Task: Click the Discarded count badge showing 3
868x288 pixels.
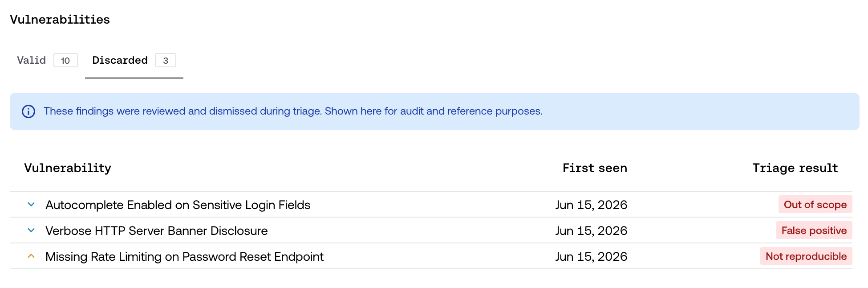Action: pos(166,60)
